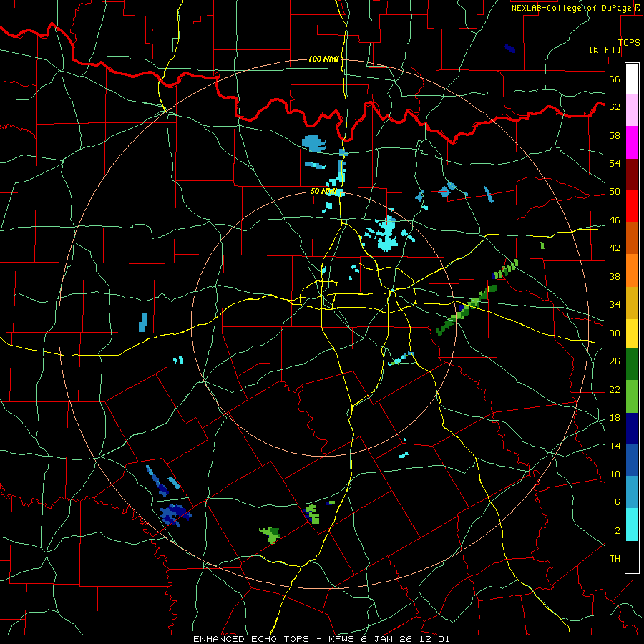Select the bright red swatch between 50 and 46
The height and width of the screenshot is (644, 644).
click(632, 206)
